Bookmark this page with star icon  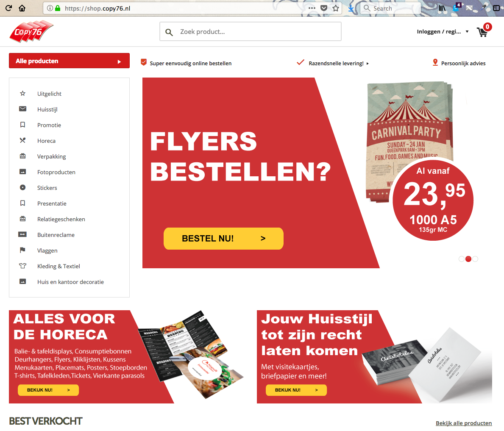click(x=336, y=8)
